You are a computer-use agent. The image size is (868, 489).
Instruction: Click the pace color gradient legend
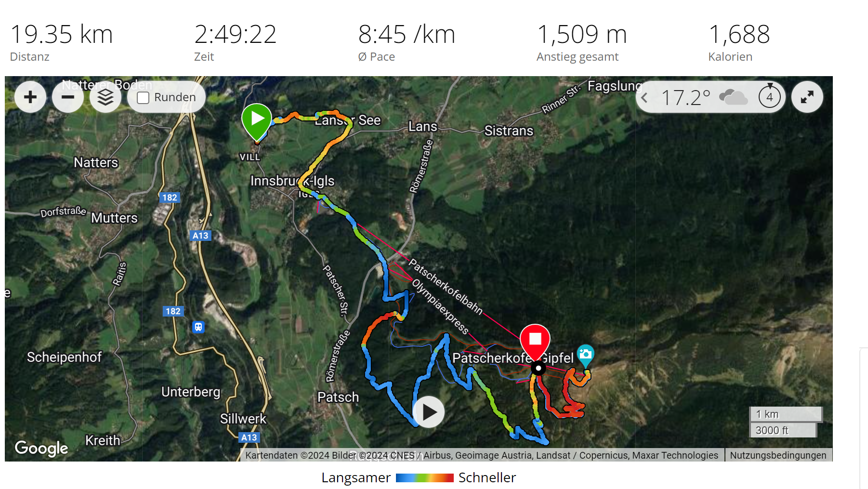(x=425, y=478)
